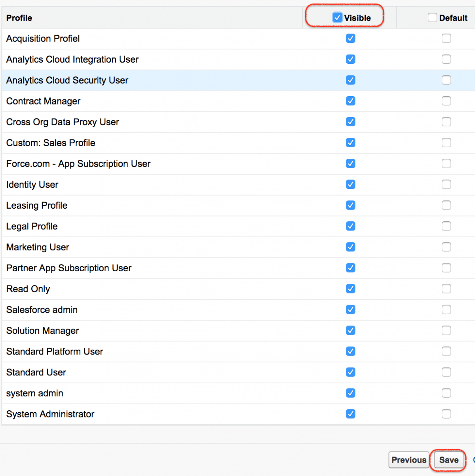This screenshot has height=476, width=475.
Task: Uncheck Visible for Marketing User
Action: coord(351,247)
